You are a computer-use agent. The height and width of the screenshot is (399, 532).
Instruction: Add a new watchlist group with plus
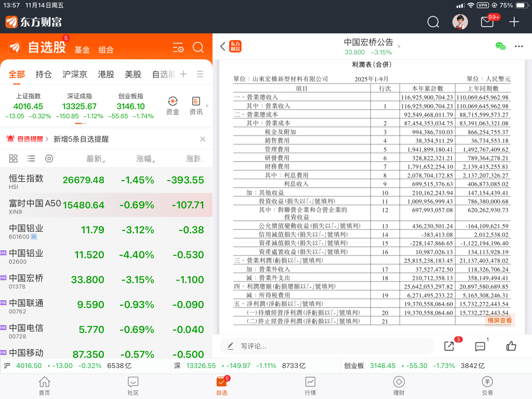[x=183, y=74]
